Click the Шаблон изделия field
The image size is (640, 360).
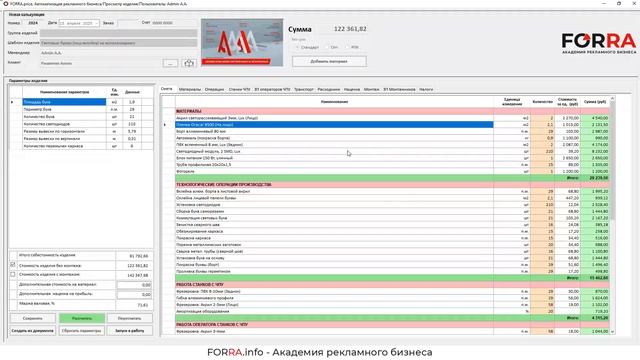(118, 43)
